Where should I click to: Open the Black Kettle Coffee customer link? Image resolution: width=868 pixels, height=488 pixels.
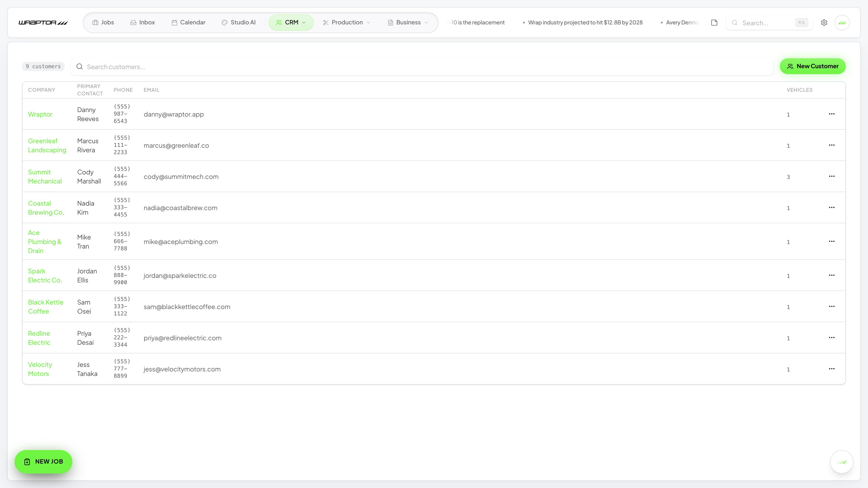click(45, 307)
